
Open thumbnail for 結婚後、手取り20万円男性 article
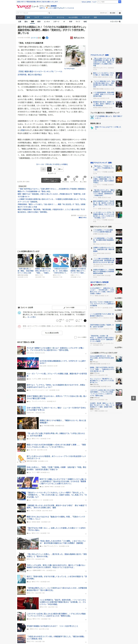[x=43, y=261]
